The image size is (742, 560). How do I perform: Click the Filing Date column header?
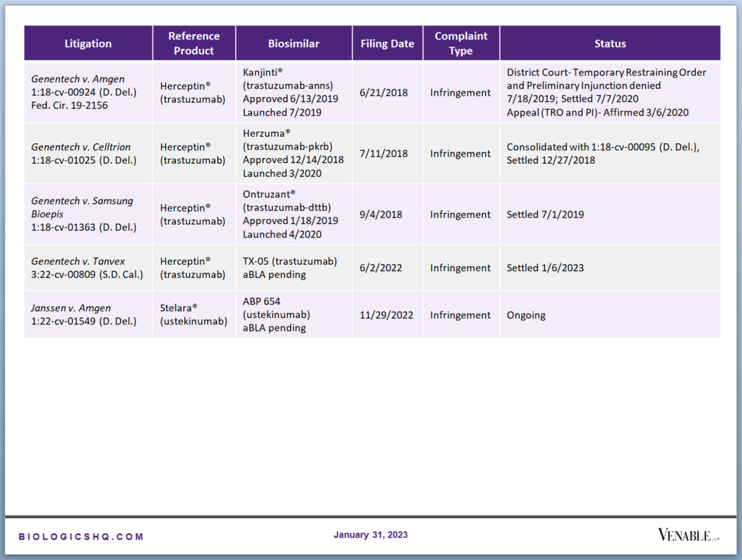(388, 43)
